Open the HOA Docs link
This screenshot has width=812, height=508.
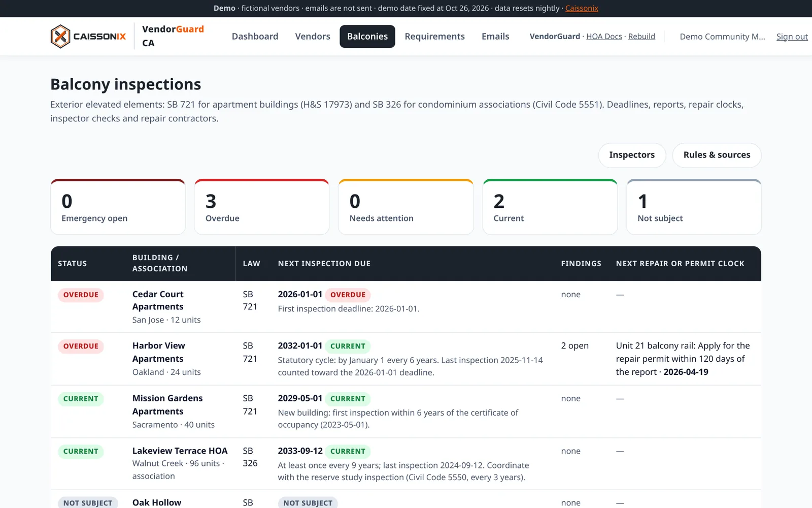coord(604,37)
